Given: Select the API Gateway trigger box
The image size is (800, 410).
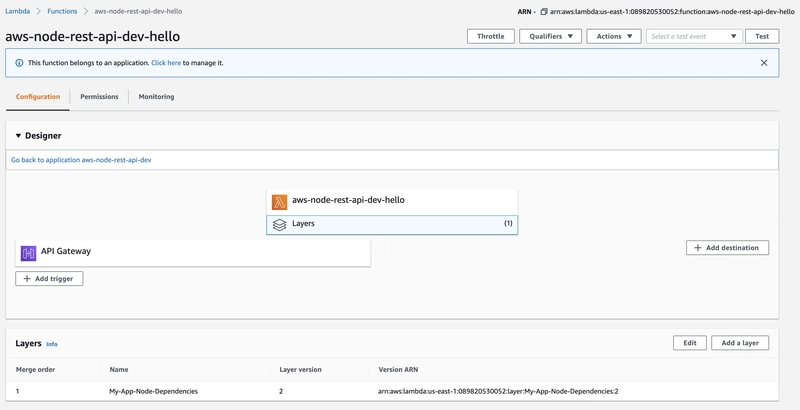Looking at the screenshot, I should click(x=193, y=253).
